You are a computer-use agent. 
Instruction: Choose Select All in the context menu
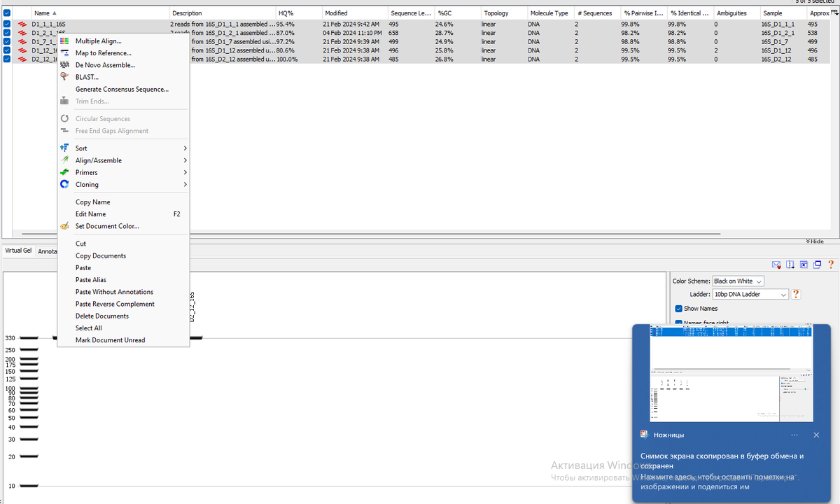click(x=123, y=328)
